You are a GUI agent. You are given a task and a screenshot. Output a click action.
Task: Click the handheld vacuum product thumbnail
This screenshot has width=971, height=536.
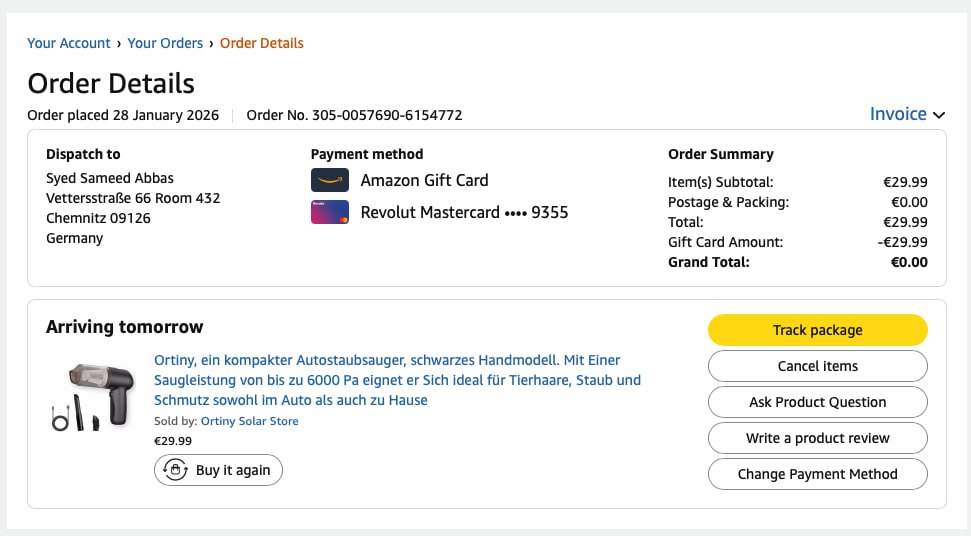[x=92, y=398]
